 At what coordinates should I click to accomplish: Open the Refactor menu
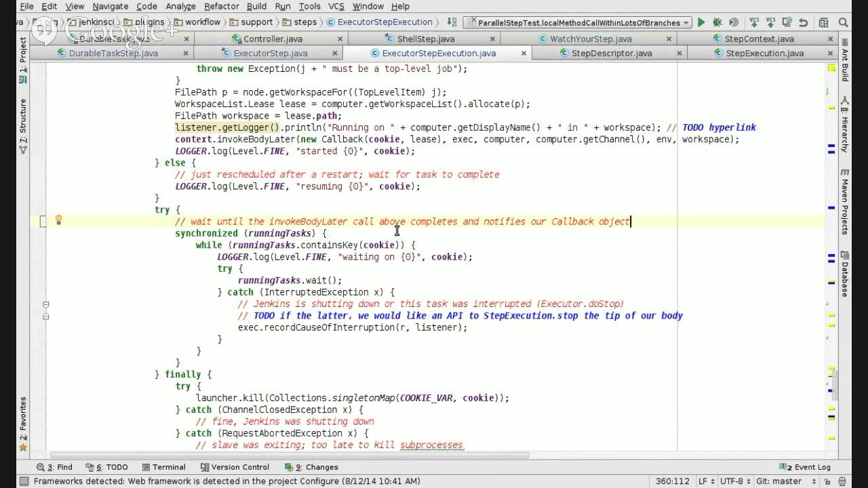222,6
